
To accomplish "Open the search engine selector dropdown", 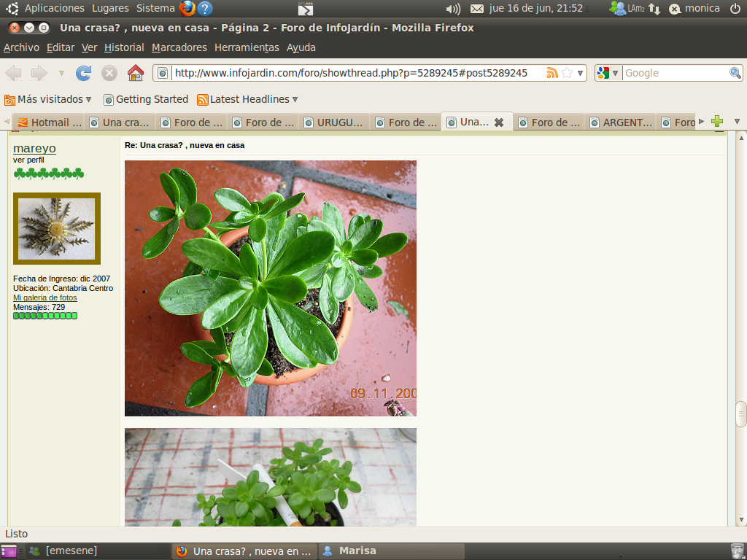I will (x=608, y=73).
